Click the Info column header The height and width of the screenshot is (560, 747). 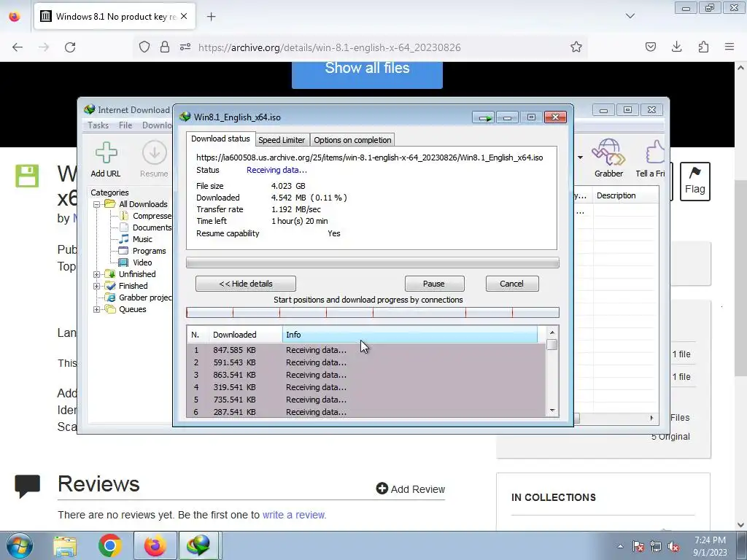point(410,335)
